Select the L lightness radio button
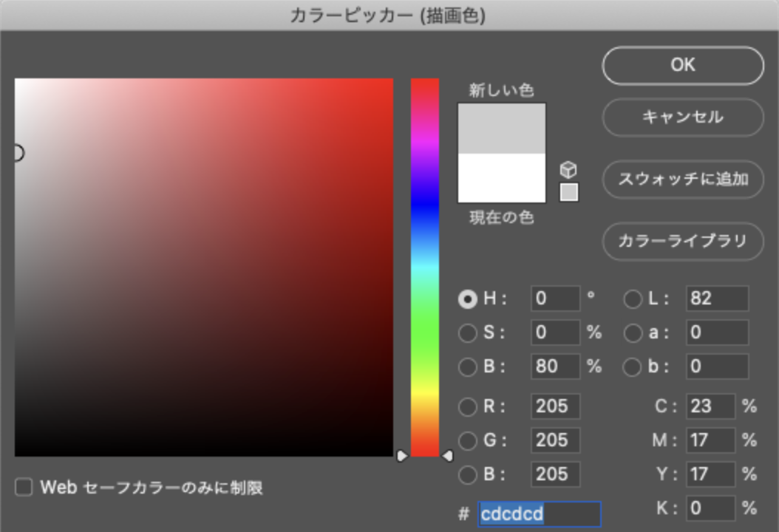The height and width of the screenshot is (532, 779). (x=633, y=299)
